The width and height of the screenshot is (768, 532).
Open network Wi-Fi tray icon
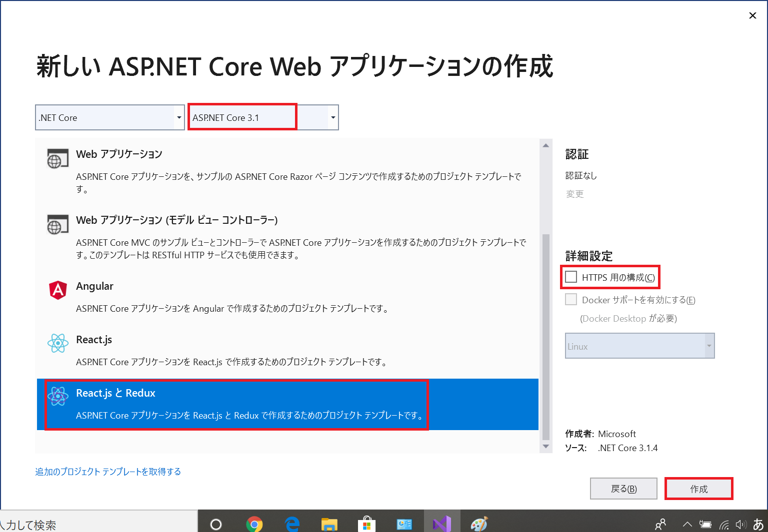coord(723,525)
